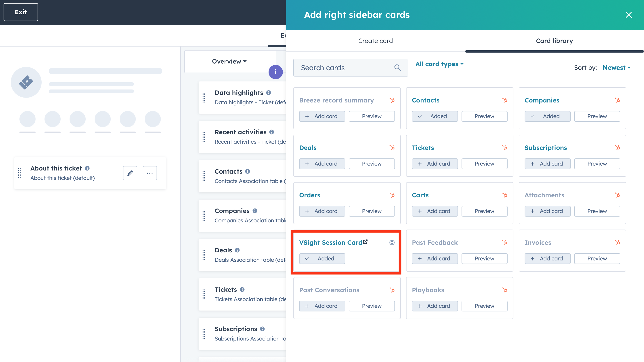The image size is (644, 362).
Task: Add the Playbooks card
Action: [435, 306]
